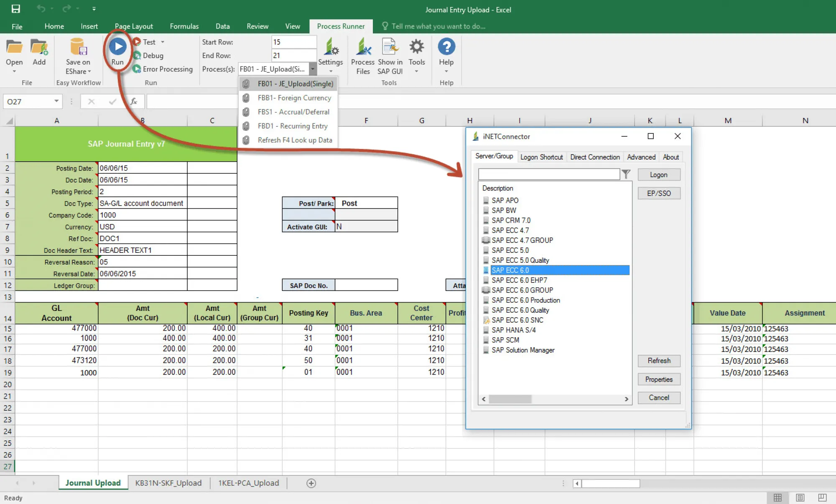This screenshot has height=504, width=836.
Task: Expand the Tools dropdown arrow
Action: point(417,71)
